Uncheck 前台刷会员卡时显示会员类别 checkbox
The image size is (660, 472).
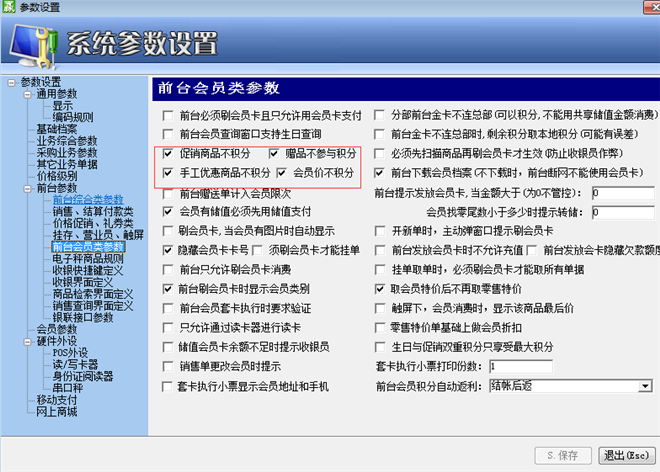168,289
